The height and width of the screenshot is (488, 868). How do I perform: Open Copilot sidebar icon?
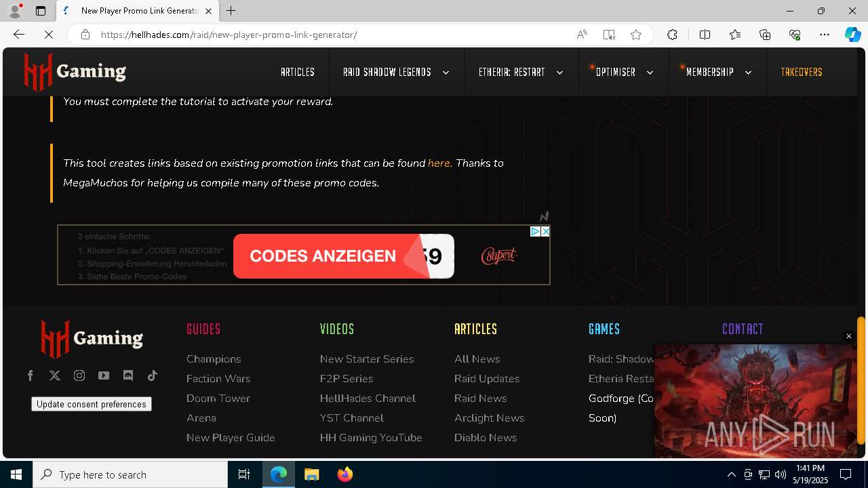[852, 35]
